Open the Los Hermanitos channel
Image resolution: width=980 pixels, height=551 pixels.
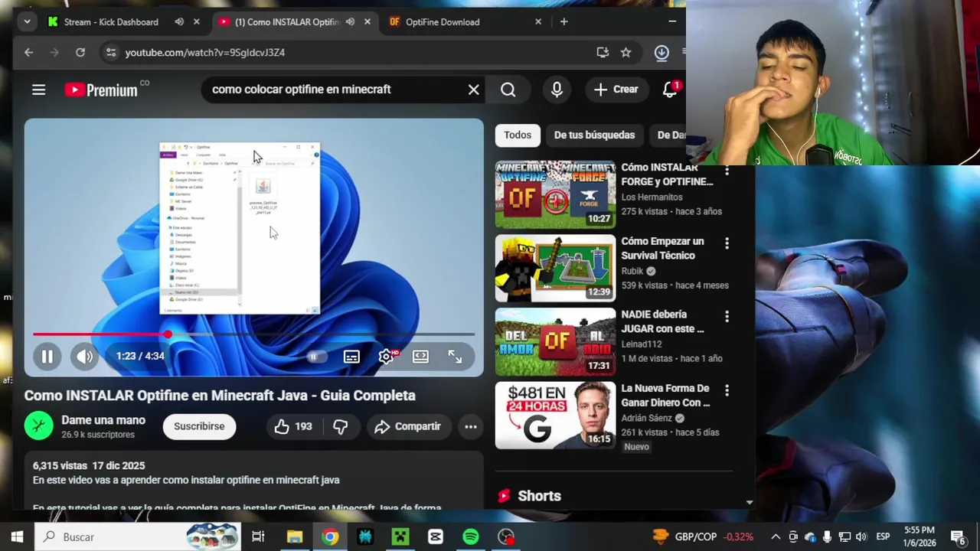(652, 197)
